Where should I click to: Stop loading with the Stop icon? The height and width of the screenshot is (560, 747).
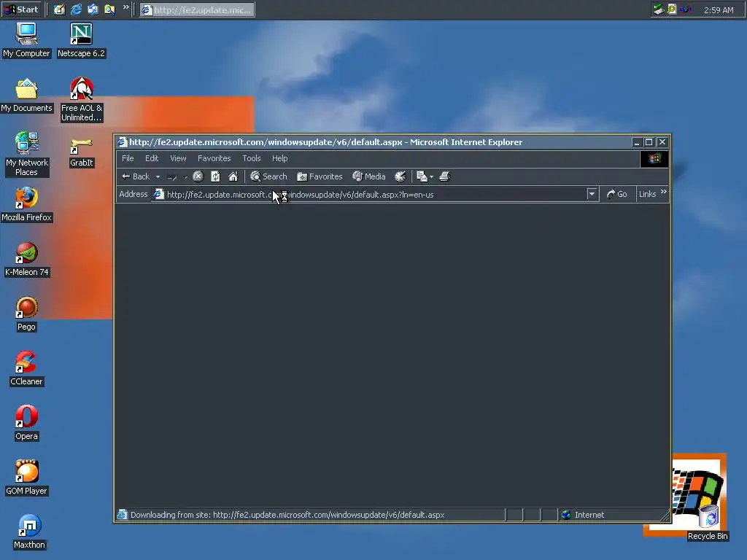pos(198,176)
